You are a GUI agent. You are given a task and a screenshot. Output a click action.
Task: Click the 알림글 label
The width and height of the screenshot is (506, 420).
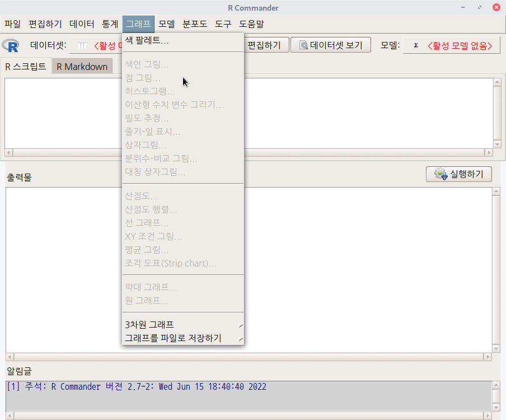pos(20,371)
